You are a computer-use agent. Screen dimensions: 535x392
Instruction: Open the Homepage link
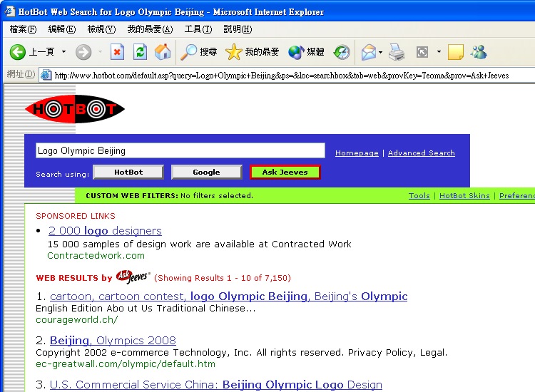pos(357,153)
